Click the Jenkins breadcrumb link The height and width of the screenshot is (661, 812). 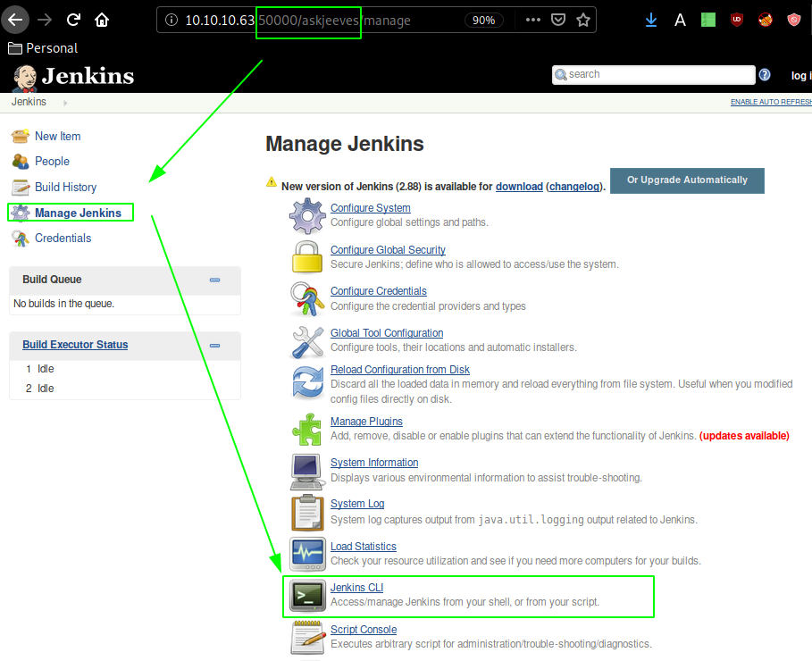pyautogui.click(x=29, y=102)
